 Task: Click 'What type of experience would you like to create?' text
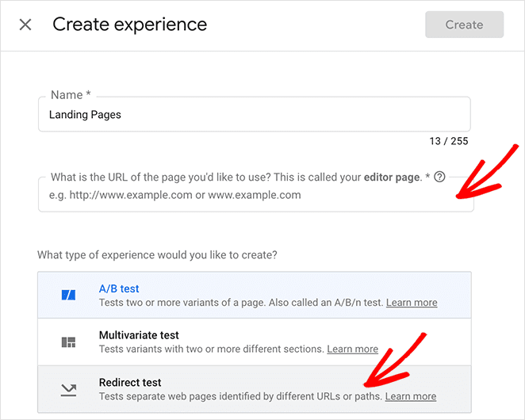[x=157, y=255]
